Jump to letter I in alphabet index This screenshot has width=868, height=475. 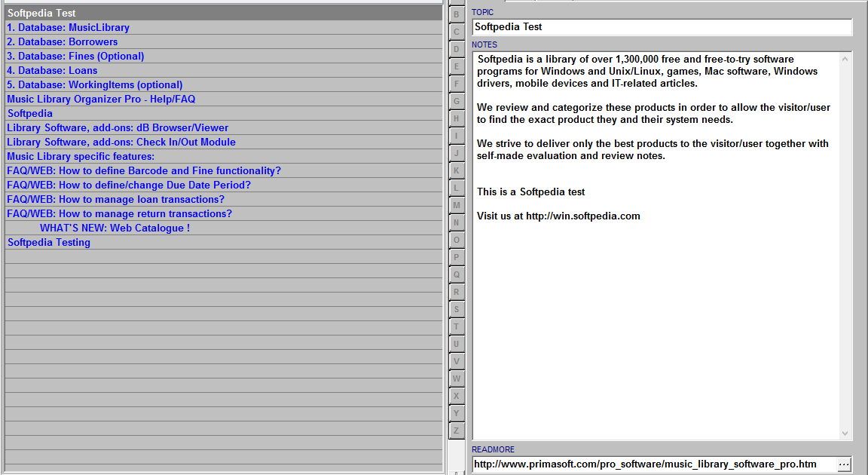tap(457, 136)
